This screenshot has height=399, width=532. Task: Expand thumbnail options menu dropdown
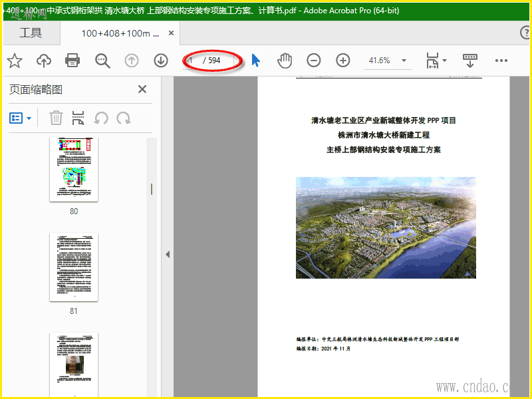click(21, 118)
